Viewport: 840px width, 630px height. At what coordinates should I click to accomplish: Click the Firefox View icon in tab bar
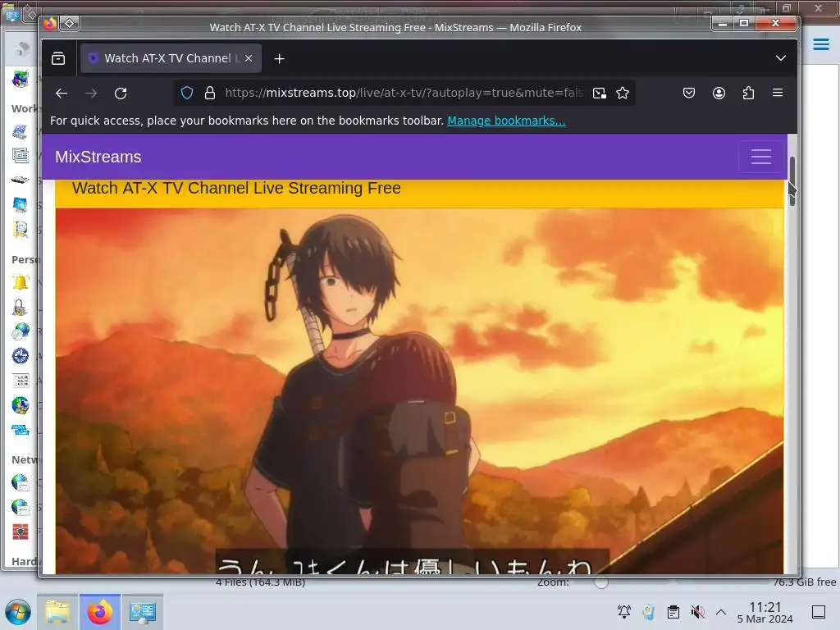[x=58, y=58]
